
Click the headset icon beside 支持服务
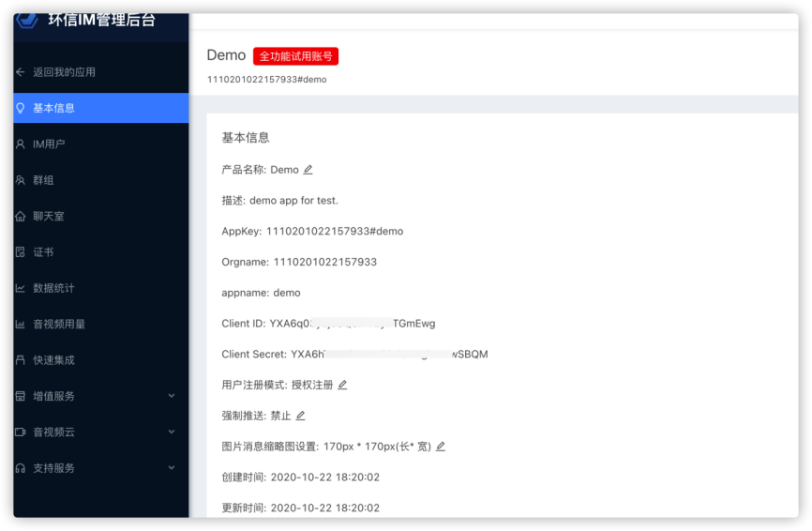coord(21,468)
